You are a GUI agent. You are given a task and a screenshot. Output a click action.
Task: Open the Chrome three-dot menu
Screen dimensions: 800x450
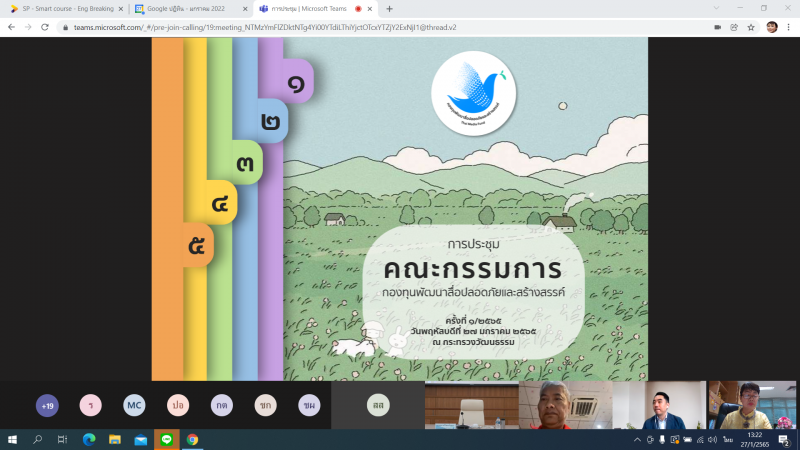(x=789, y=28)
